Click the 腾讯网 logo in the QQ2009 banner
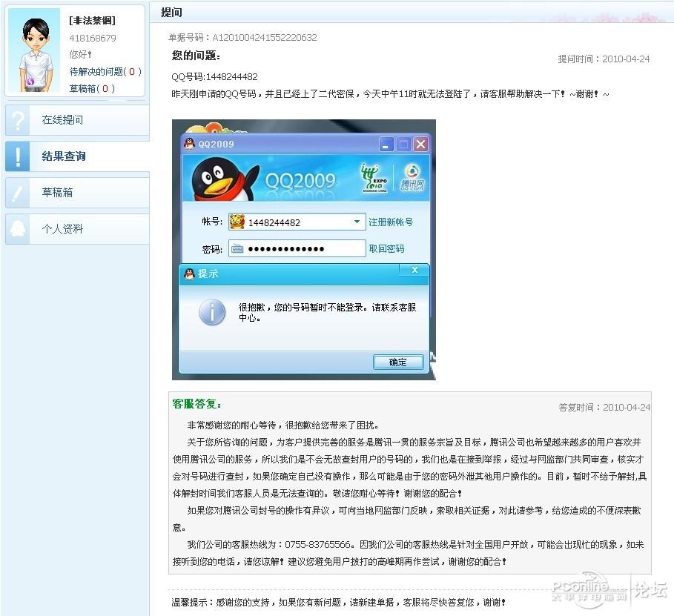 click(x=412, y=178)
